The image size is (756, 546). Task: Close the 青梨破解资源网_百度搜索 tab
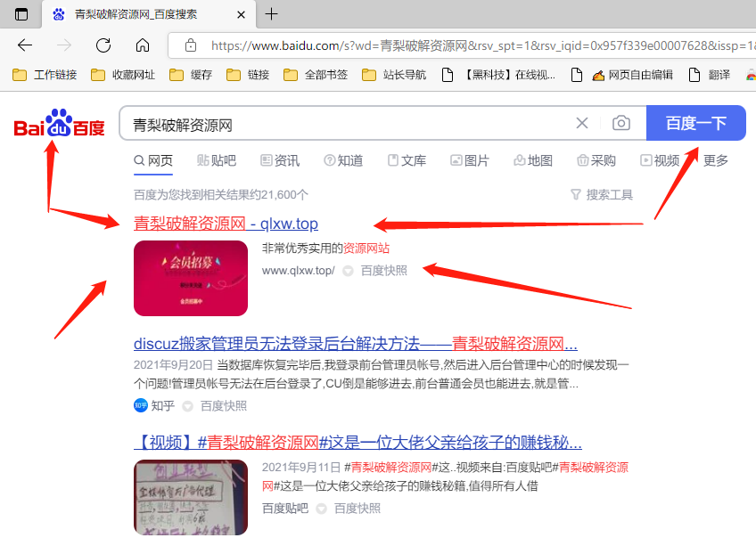click(241, 15)
